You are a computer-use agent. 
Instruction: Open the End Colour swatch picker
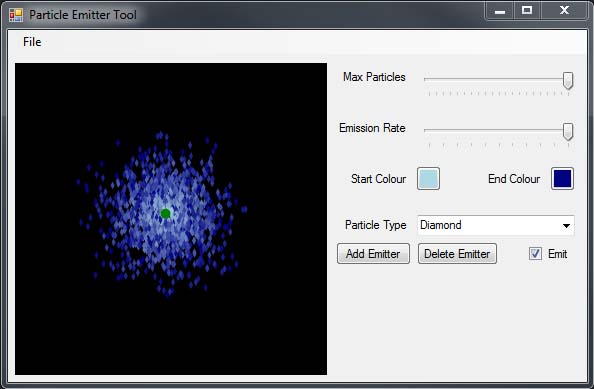562,178
